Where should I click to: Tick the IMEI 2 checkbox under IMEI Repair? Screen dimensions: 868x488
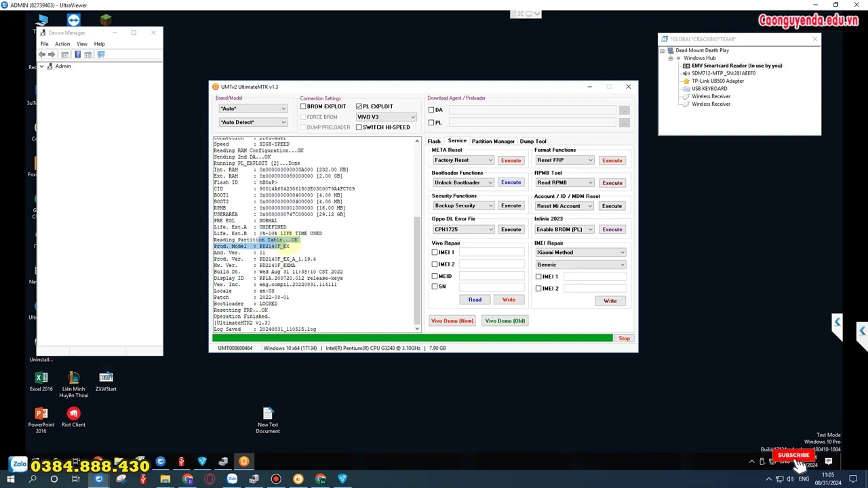coord(538,289)
